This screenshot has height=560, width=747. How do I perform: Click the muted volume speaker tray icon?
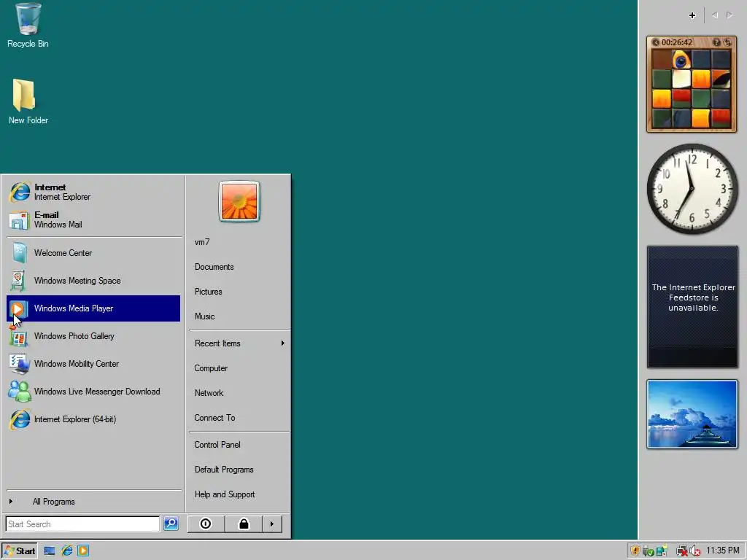pos(695,551)
